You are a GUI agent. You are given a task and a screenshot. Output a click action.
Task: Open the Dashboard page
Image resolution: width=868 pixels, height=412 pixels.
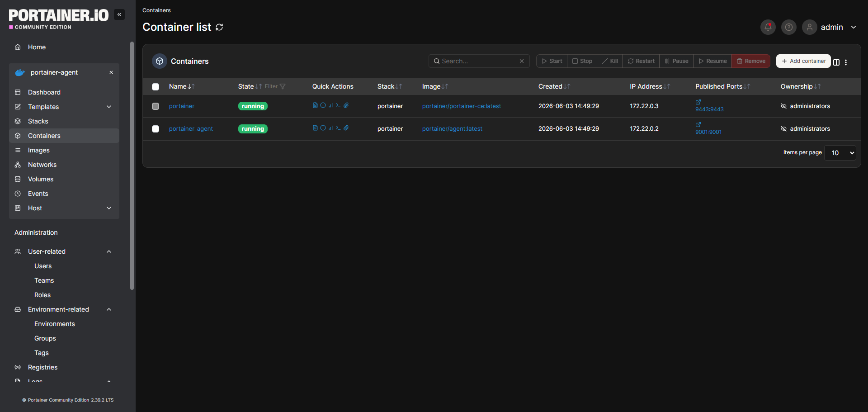[x=64, y=92]
